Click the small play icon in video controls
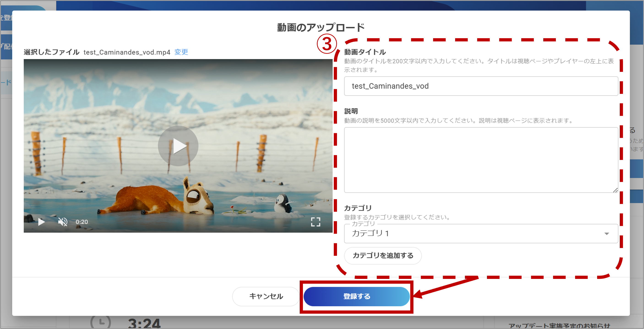The height and width of the screenshot is (329, 644). pyautogui.click(x=41, y=221)
